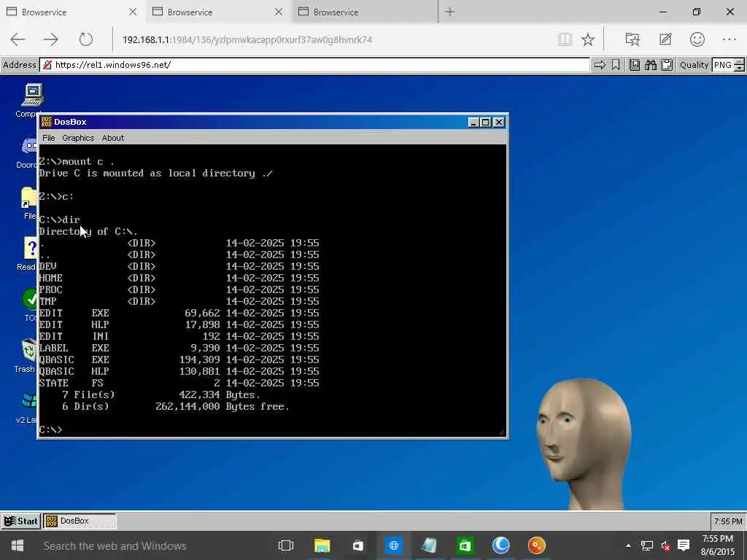Open Edge Make a Web Note icon
Viewport: 747px width, 560px height.
(x=665, y=39)
